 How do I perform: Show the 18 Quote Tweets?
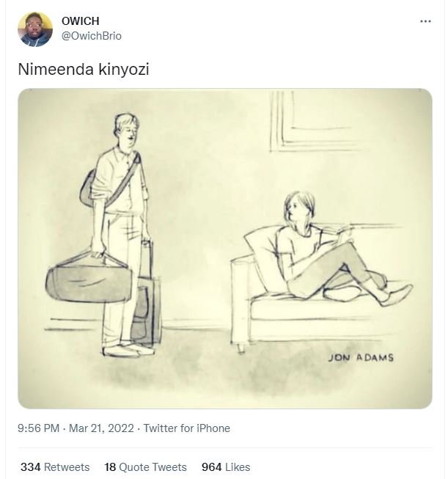coord(145,467)
